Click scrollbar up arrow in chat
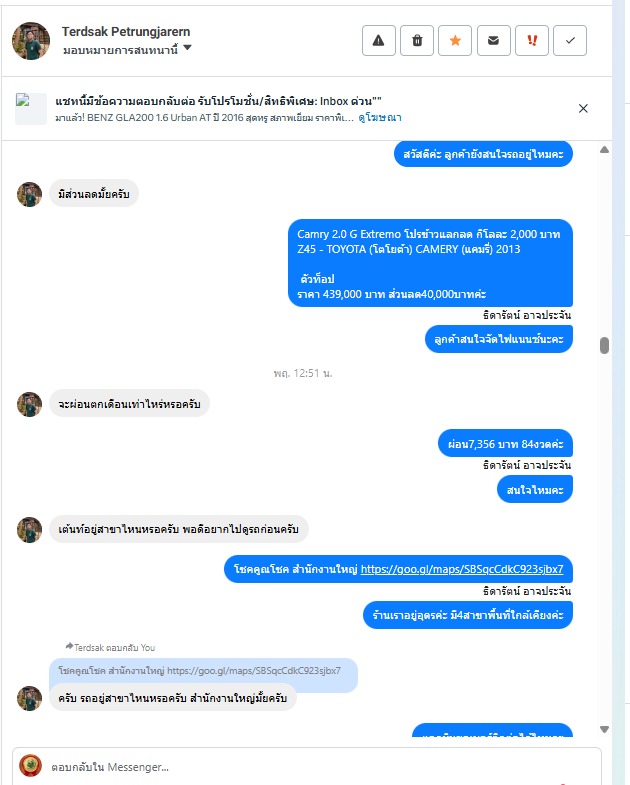This screenshot has width=630, height=785. pos(604,150)
